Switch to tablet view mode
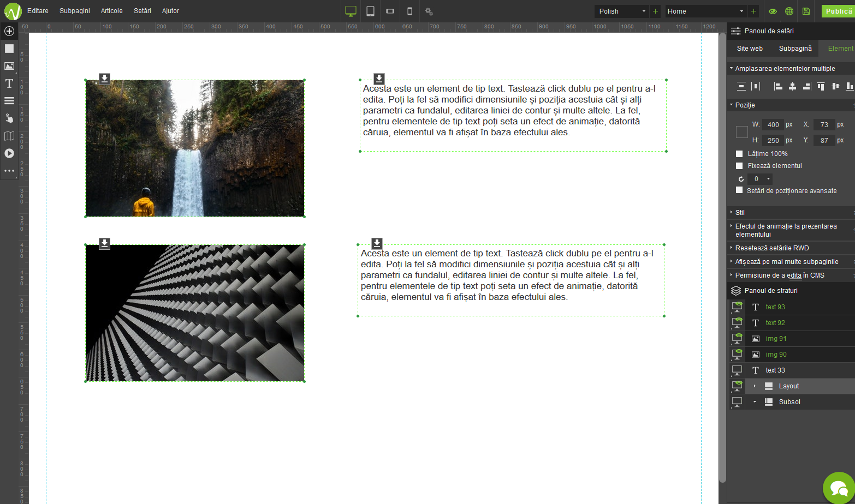 (370, 11)
